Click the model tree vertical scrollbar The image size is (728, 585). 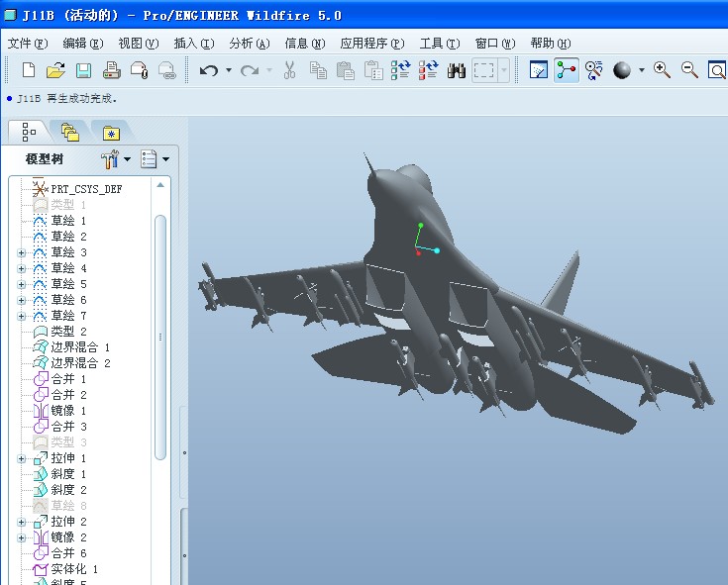point(160,337)
